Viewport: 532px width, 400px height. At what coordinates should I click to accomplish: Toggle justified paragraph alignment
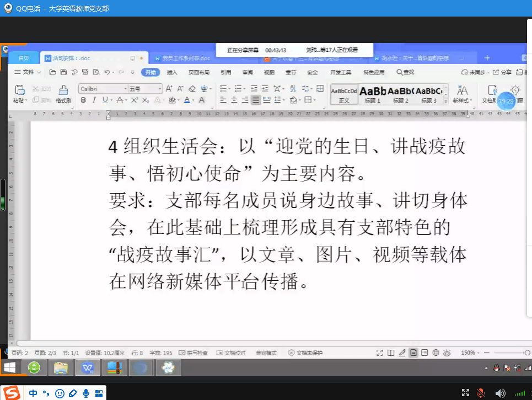(255, 100)
